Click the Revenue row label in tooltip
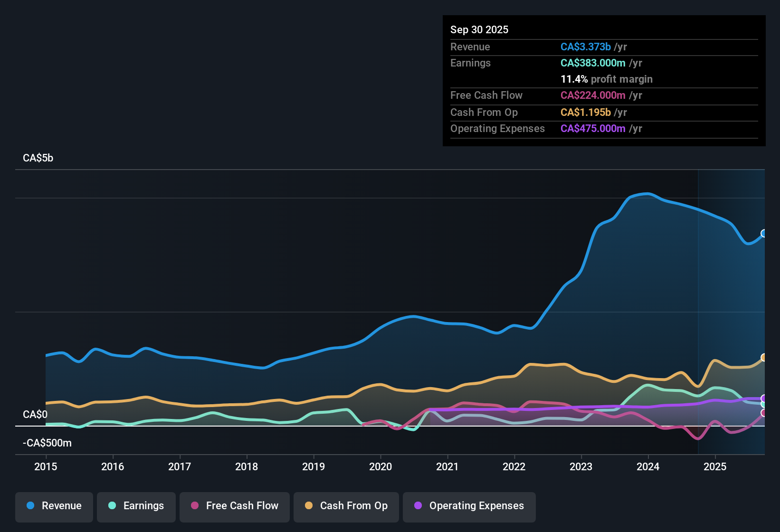Image resolution: width=780 pixels, height=532 pixels. (x=470, y=47)
